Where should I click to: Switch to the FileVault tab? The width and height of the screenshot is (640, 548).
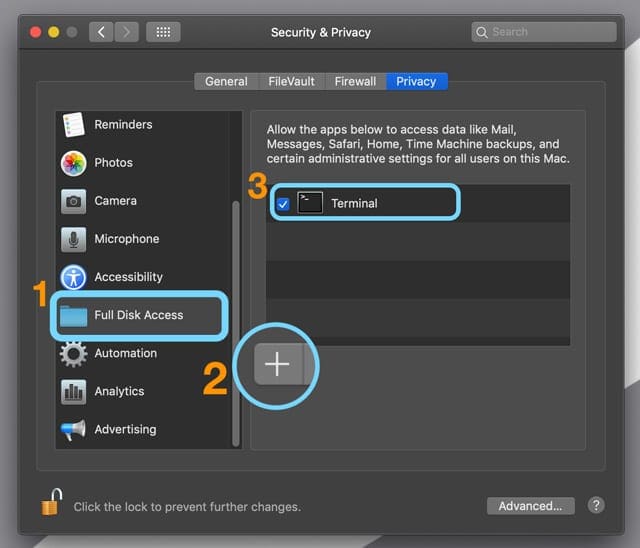(x=290, y=81)
